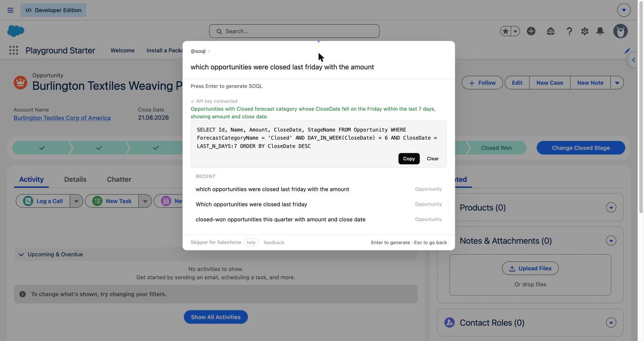Click the New Task checklist icon
644x341 pixels.
point(98,201)
